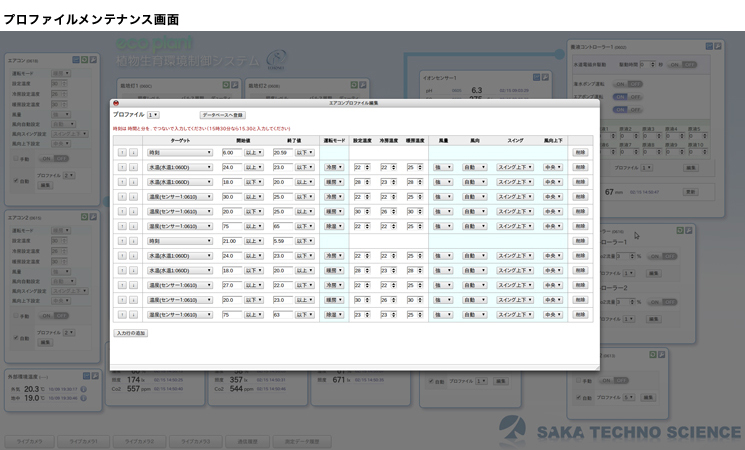Open プロファイル 2 dropdown in エアコン panel
The width and height of the screenshot is (745, 450).
pos(69,175)
